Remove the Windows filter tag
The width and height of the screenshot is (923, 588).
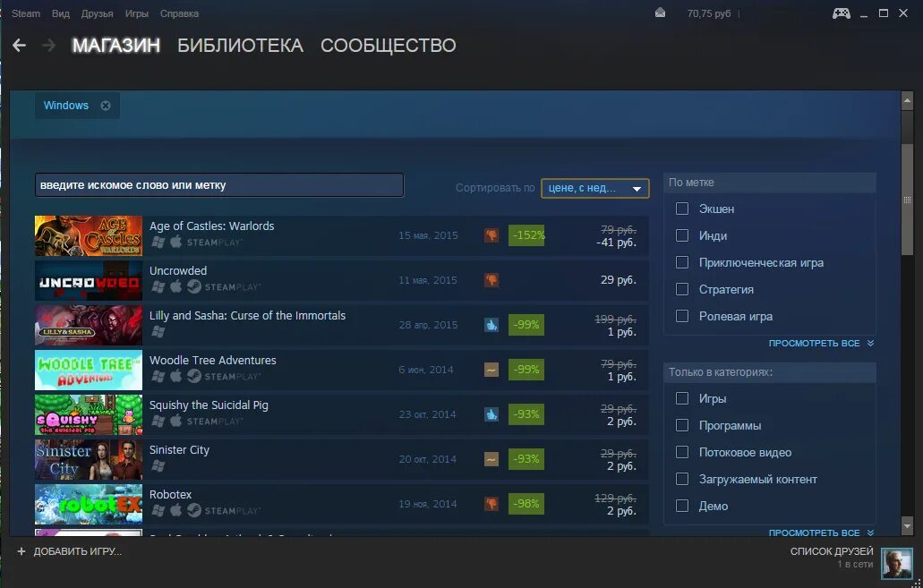point(106,106)
